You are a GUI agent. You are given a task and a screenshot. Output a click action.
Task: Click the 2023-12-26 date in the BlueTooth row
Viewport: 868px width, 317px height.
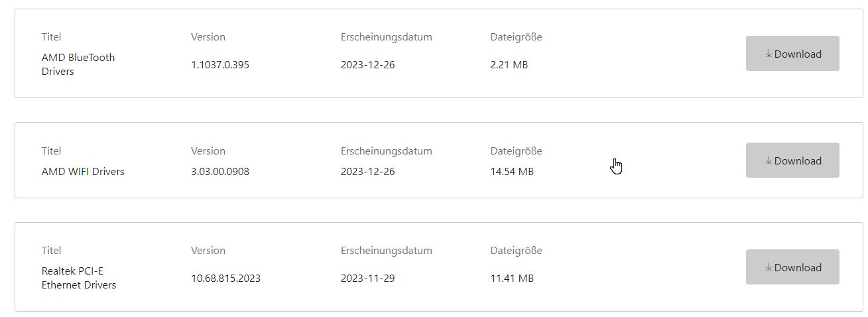tap(367, 65)
